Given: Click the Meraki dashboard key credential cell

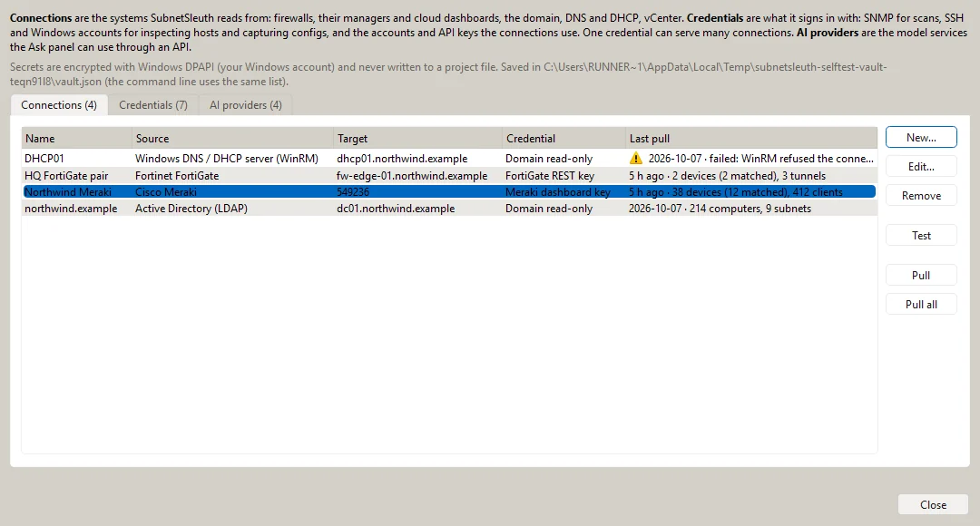Looking at the screenshot, I should (557, 191).
